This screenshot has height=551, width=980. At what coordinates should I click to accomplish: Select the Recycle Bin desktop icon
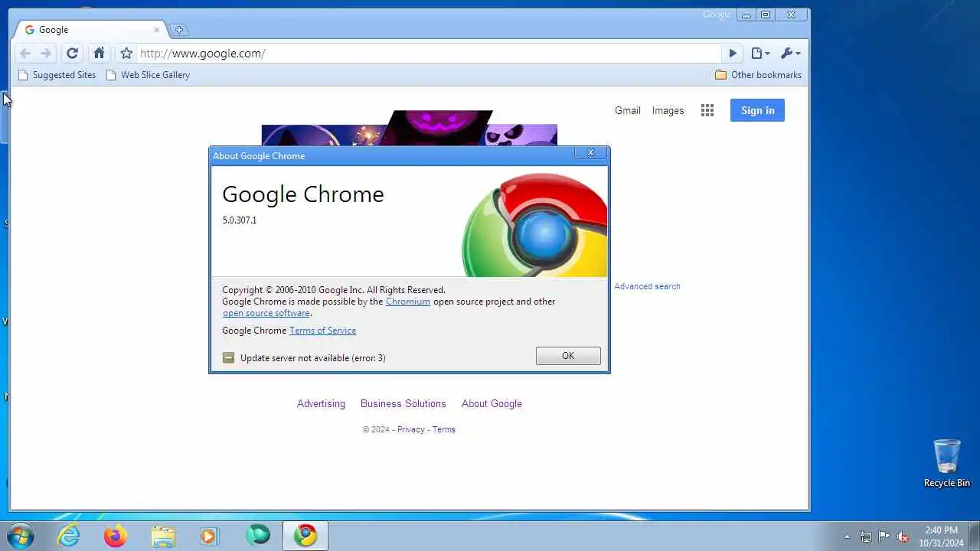pos(947,463)
